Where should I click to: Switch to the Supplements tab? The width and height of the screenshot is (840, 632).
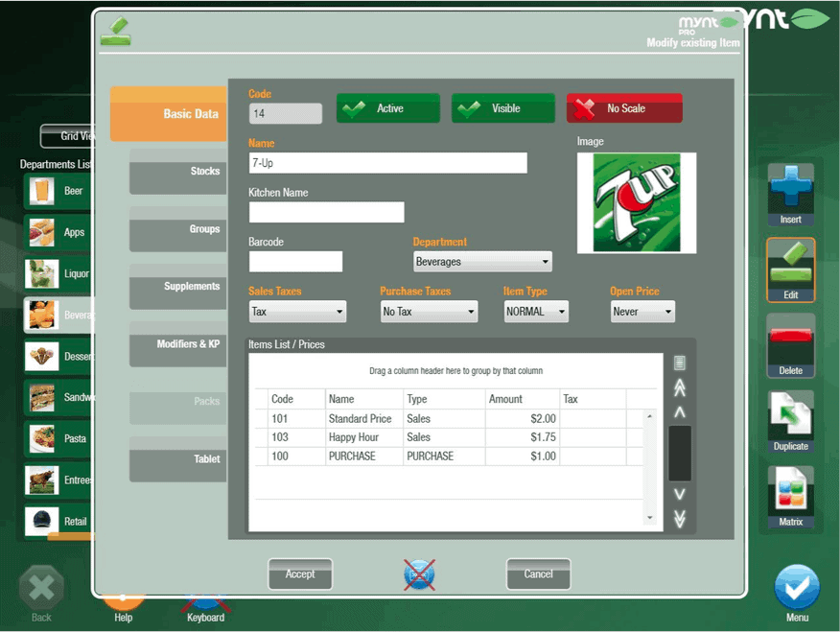coord(177,287)
